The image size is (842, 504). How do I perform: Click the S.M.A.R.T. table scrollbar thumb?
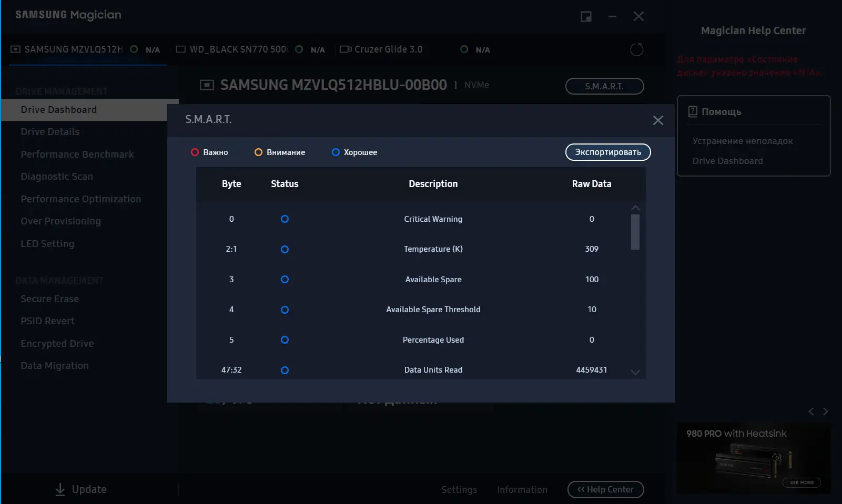(x=635, y=232)
